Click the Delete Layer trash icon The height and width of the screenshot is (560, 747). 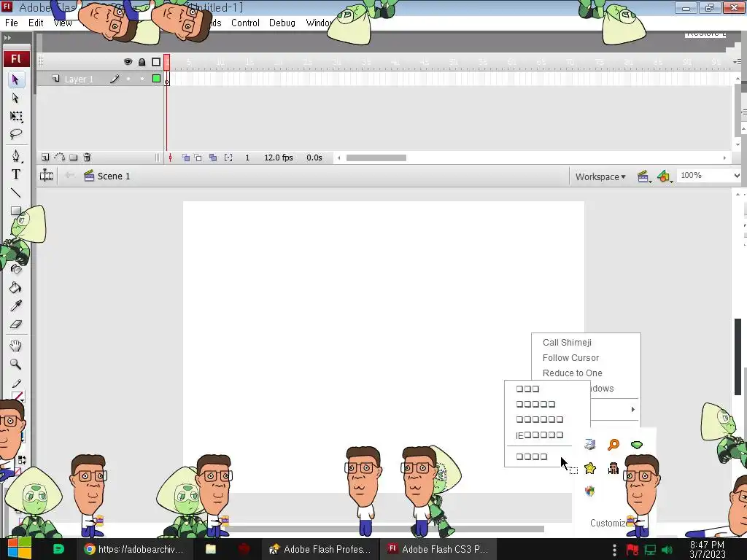pos(88,157)
